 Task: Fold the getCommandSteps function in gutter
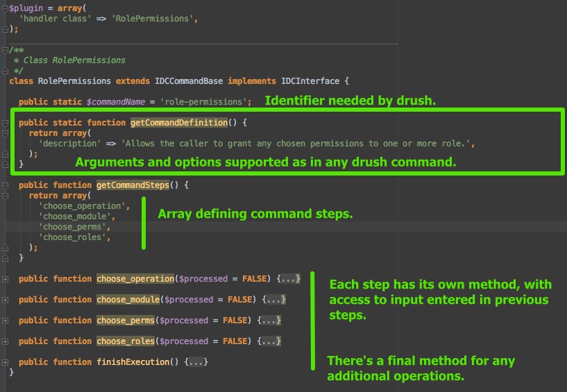(x=5, y=186)
